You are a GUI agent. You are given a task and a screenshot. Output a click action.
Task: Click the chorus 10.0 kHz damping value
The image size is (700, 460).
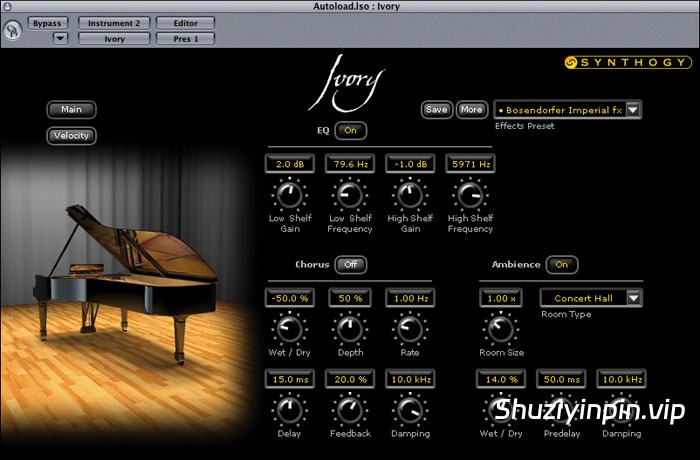[410, 379]
